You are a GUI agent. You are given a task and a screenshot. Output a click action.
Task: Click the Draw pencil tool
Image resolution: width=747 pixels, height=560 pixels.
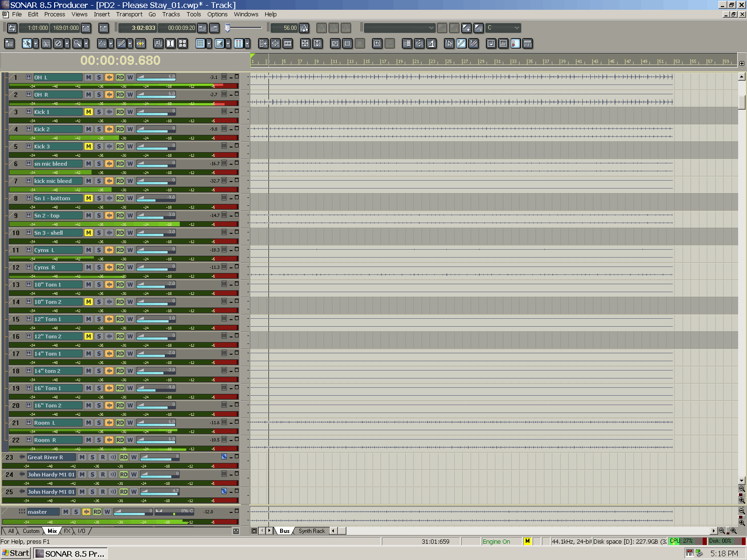(121, 43)
